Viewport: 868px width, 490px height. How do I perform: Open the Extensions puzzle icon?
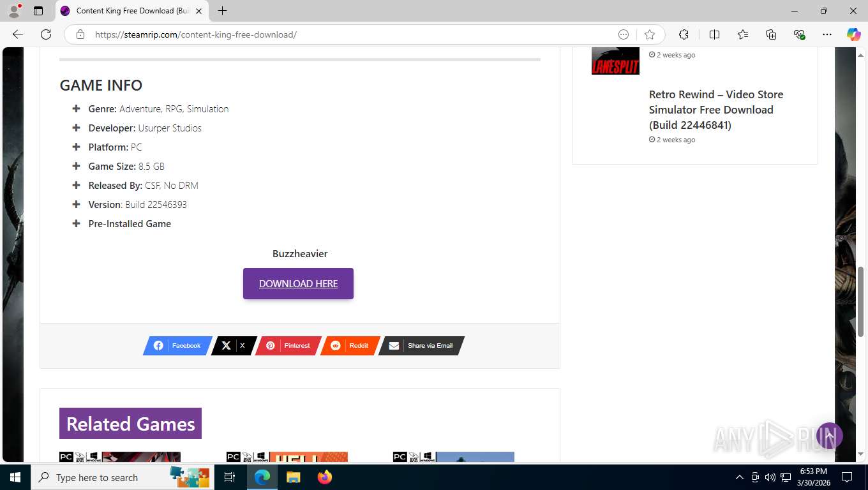pyautogui.click(x=684, y=34)
